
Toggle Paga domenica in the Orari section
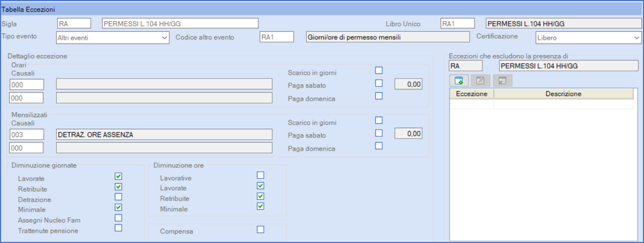379,96
